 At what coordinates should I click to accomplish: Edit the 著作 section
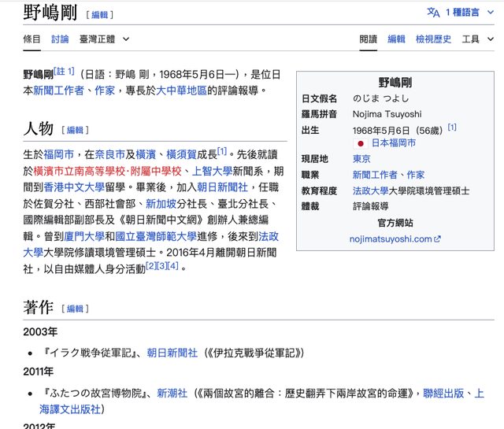(x=76, y=309)
